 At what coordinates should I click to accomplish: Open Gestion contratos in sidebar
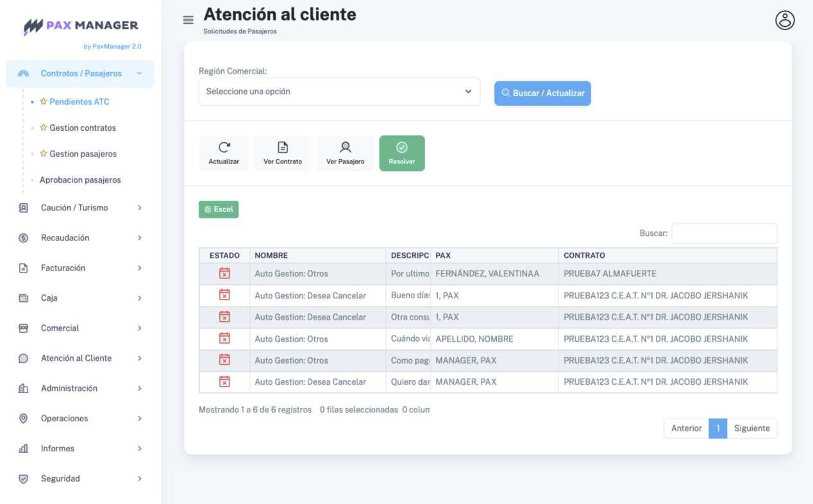(x=83, y=128)
